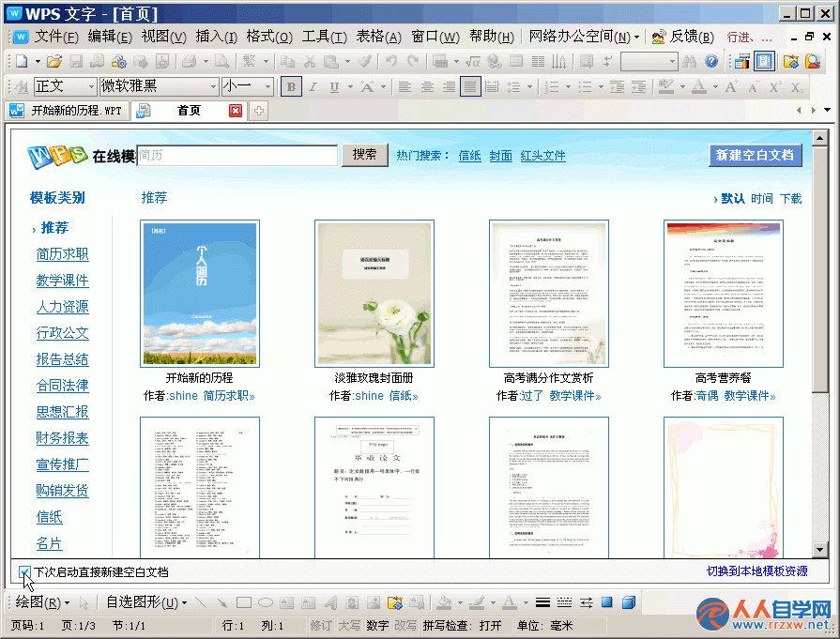Click the 3D effect cube icon

[629, 602]
